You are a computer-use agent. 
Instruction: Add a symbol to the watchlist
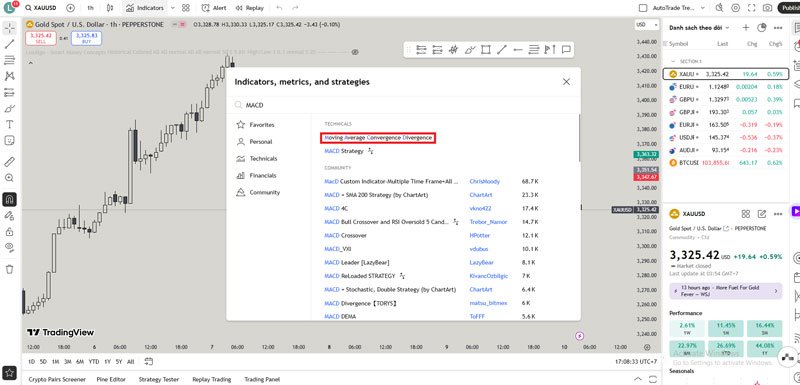(x=746, y=28)
